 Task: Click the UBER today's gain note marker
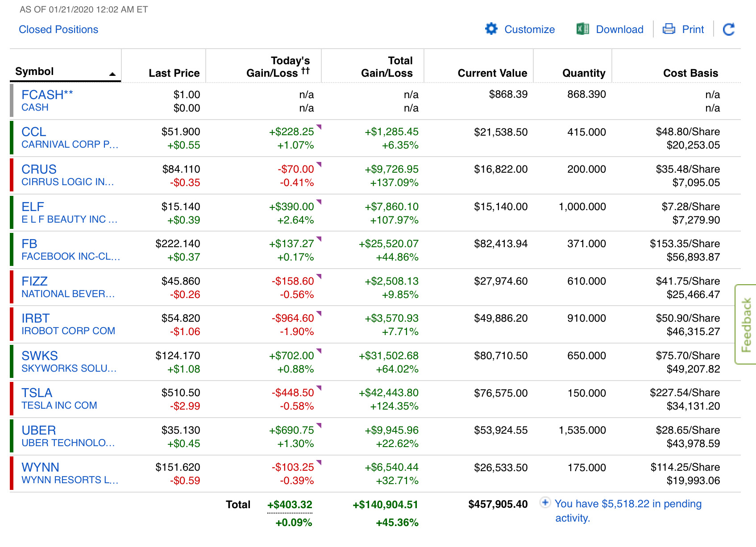tap(319, 426)
